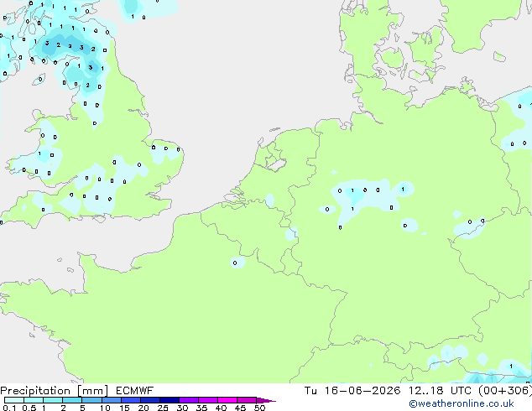Click the '30' legend scale label
The image size is (532, 411).
point(182,408)
